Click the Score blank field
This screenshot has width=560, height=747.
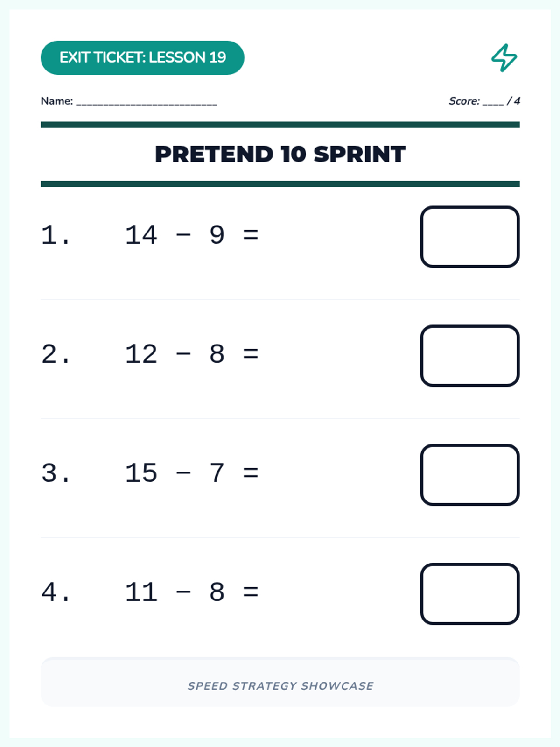click(493, 102)
